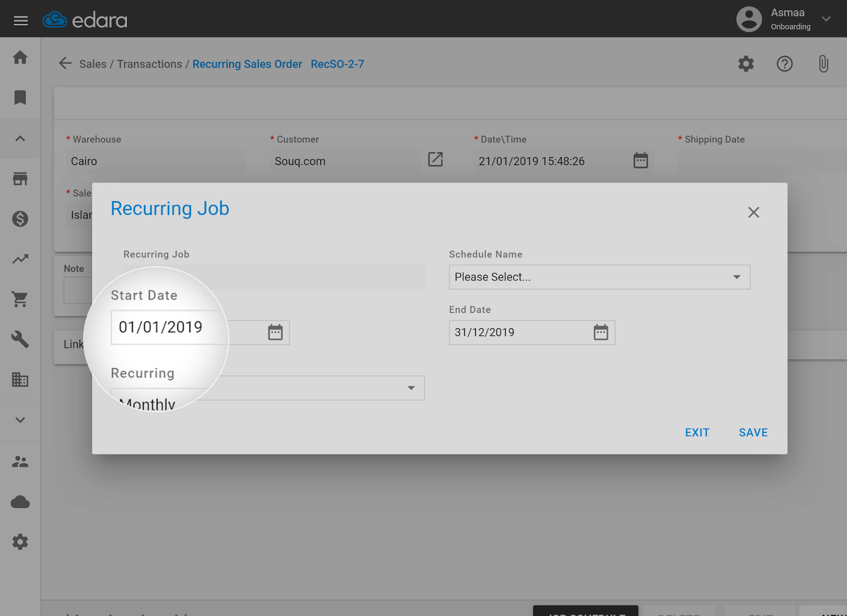Click the Home icon in sidebar

(20, 57)
